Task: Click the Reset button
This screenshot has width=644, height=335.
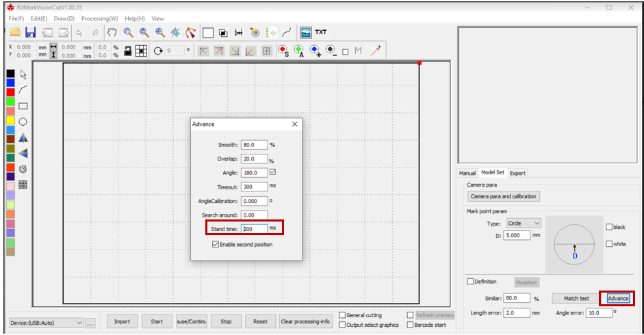Action: coord(260,321)
